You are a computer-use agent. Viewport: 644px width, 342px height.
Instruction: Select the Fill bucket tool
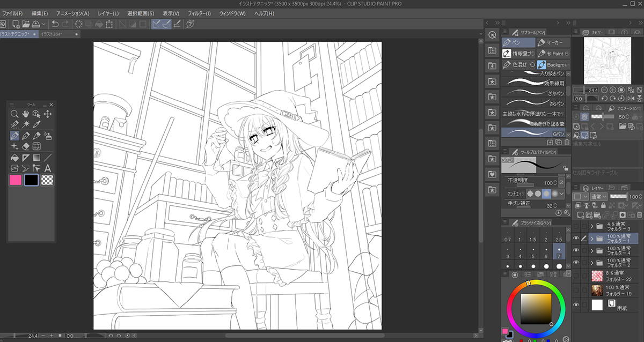point(14,158)
